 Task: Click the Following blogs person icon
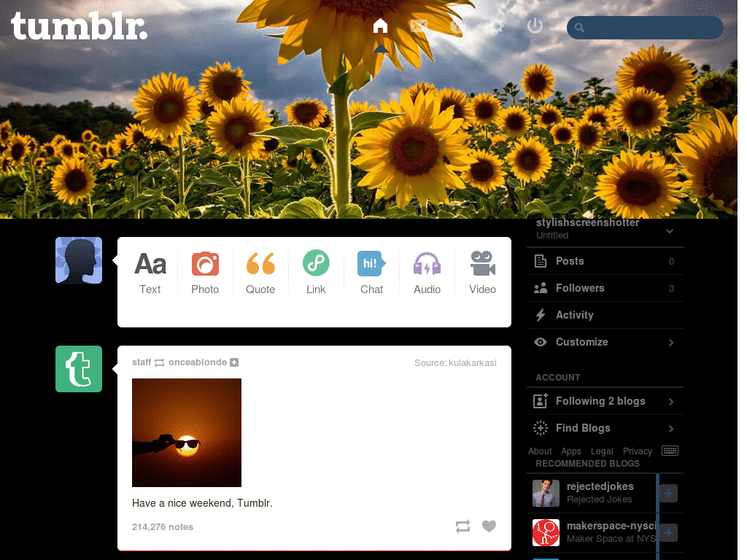[x=541, y=401]
